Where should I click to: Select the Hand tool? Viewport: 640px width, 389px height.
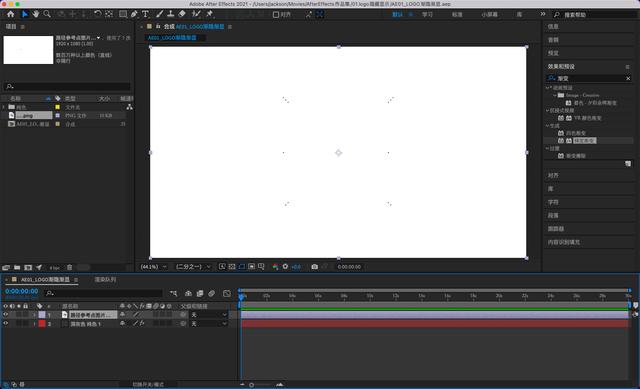[36, 14]
